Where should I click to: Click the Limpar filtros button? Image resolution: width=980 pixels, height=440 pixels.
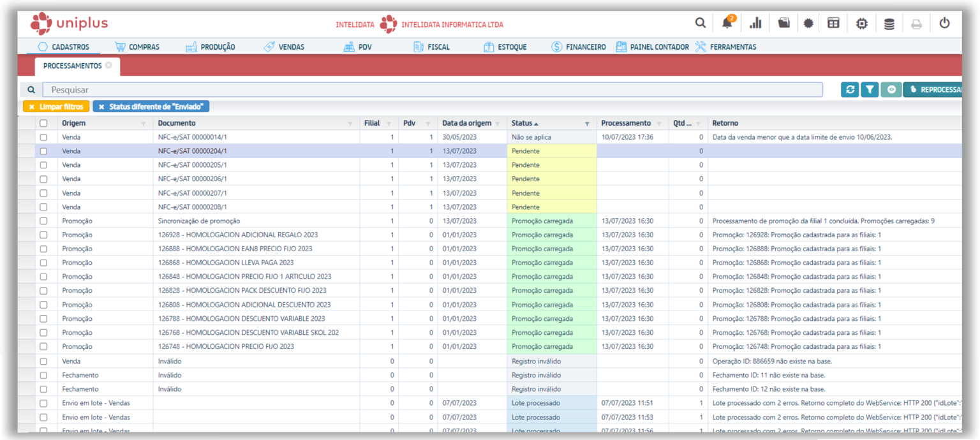coord(56,106)
